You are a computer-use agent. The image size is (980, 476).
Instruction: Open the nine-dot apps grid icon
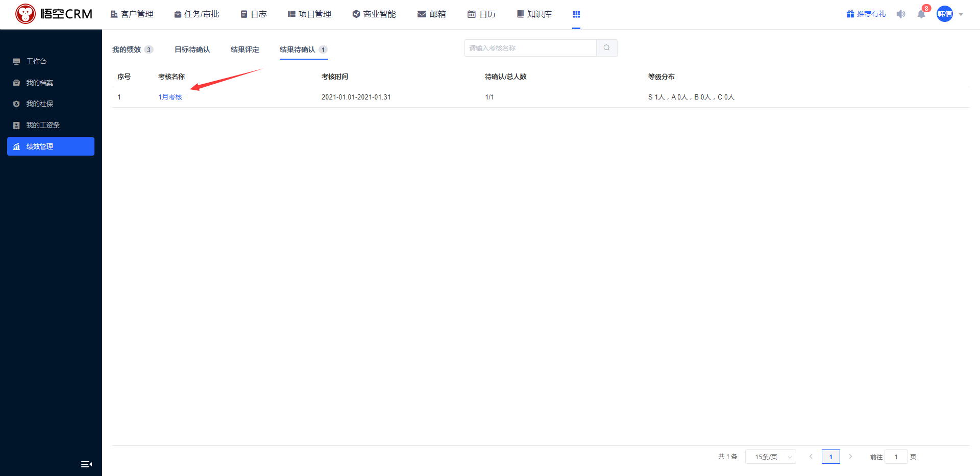point(576,14)
